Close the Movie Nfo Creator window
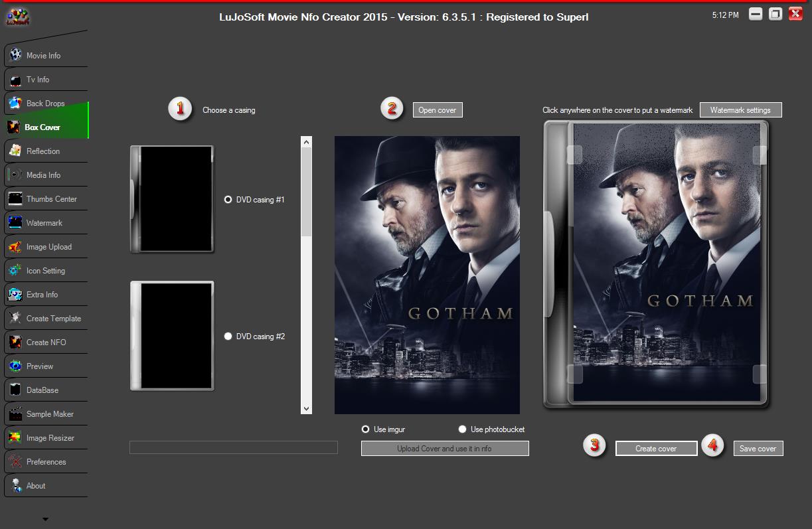The image size is (812, 529). click(x=795, y=14)
